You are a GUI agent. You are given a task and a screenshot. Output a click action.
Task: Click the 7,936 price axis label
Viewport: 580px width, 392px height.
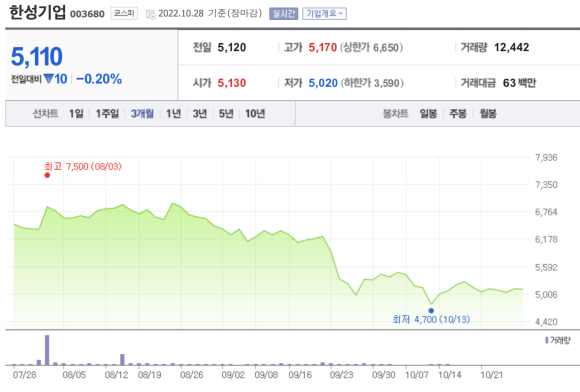tap(546, 158)
